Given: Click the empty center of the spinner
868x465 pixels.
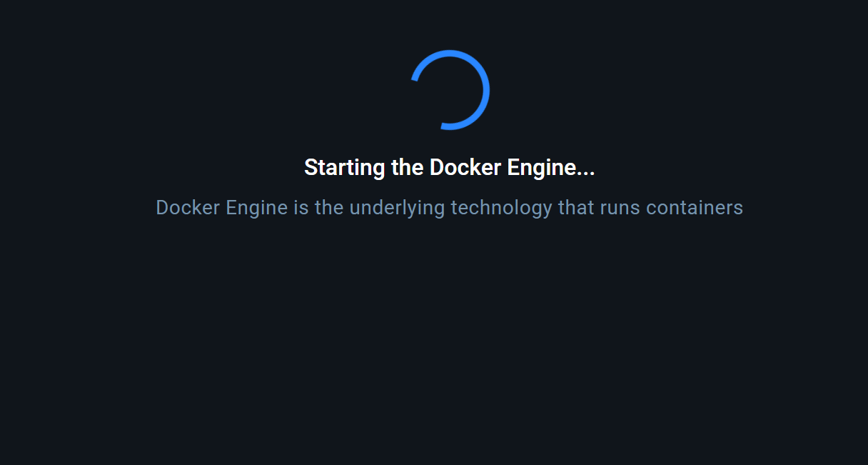Looking at the screenshot, I should (450, 90).
